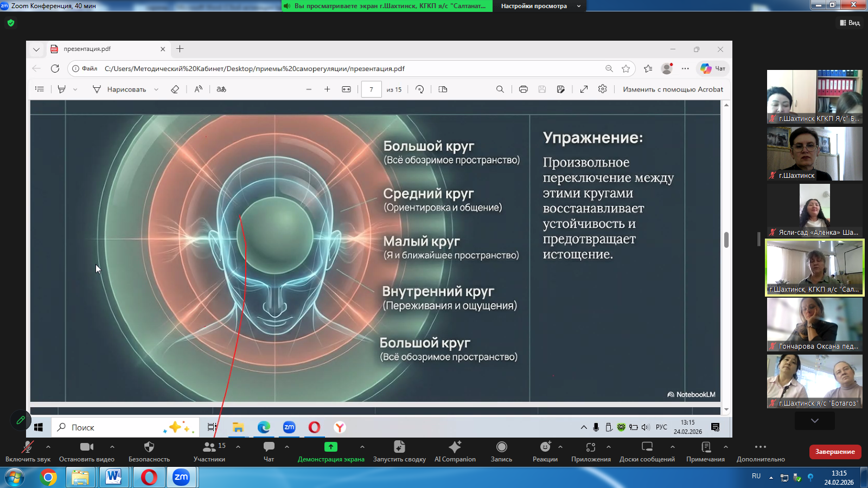The width and height of the screenshot is (868, 488).
Task: Click the red Завершение button
Action: pos(835,452)
